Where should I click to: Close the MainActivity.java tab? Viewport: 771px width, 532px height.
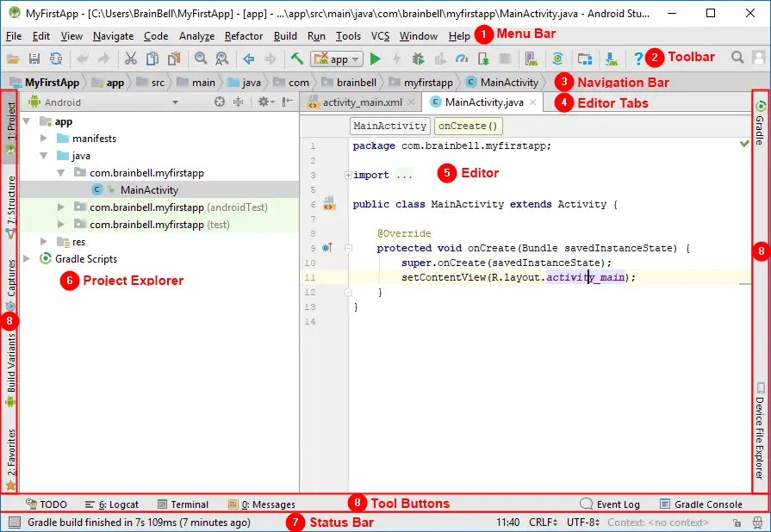533,102
